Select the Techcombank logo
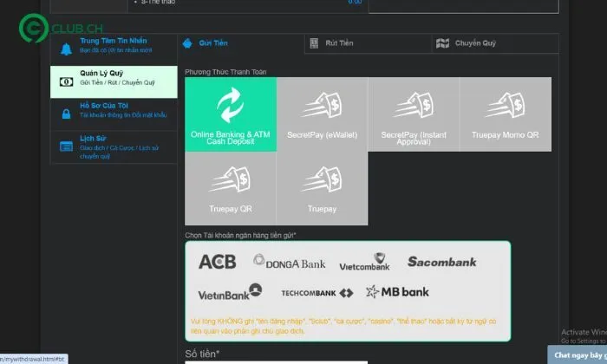 [317, 293]
